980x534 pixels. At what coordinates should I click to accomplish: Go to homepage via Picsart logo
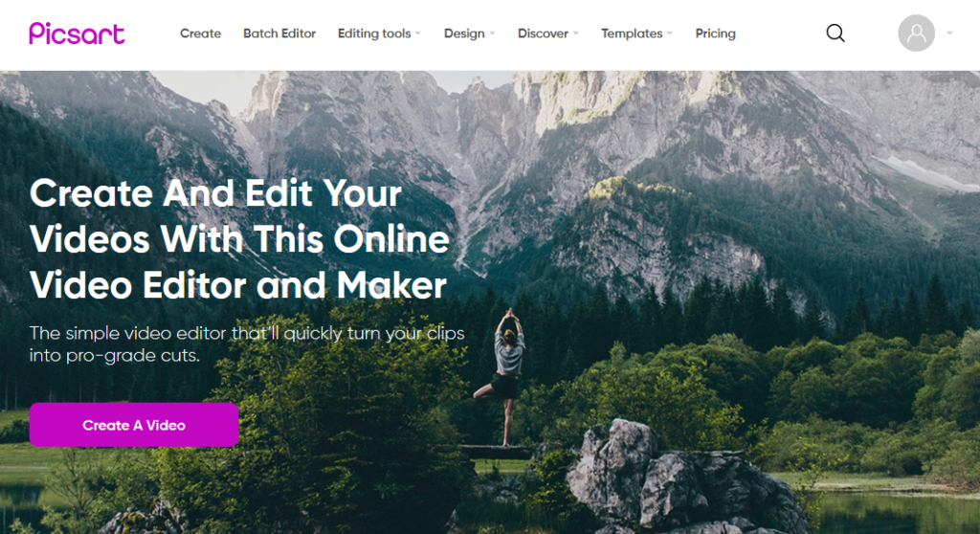click(x=77, y=33)
